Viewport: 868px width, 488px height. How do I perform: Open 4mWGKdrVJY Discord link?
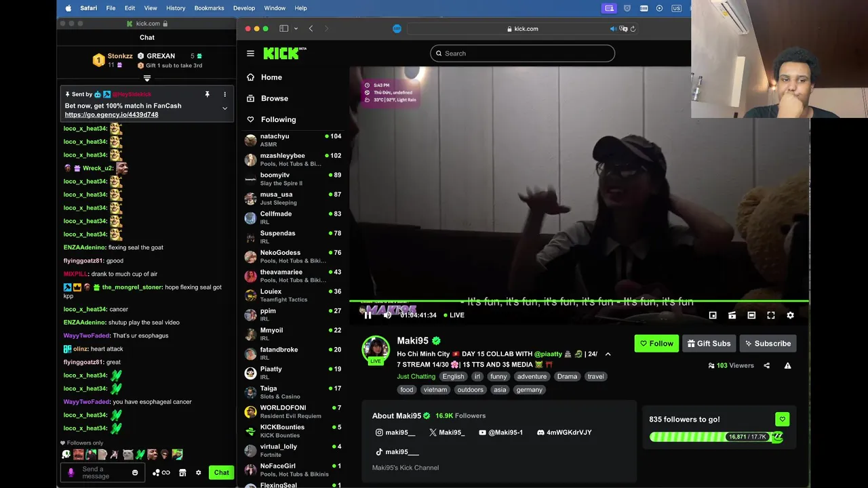(564, 432)
